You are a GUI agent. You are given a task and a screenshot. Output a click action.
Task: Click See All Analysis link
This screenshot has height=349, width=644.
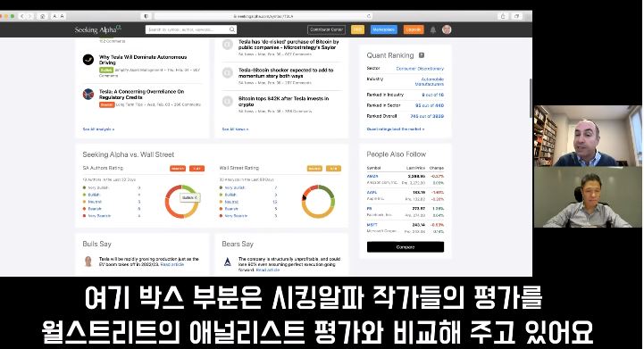coord(98,129)
